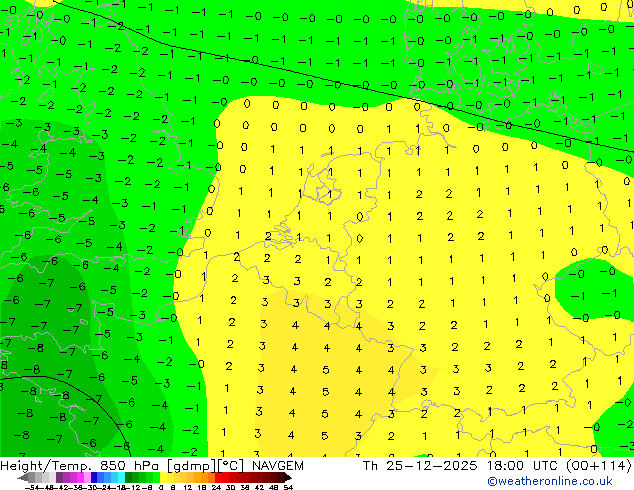Select the dark blue legend swatch above -30
Viewport: 634px width, 490px height.
94,477
